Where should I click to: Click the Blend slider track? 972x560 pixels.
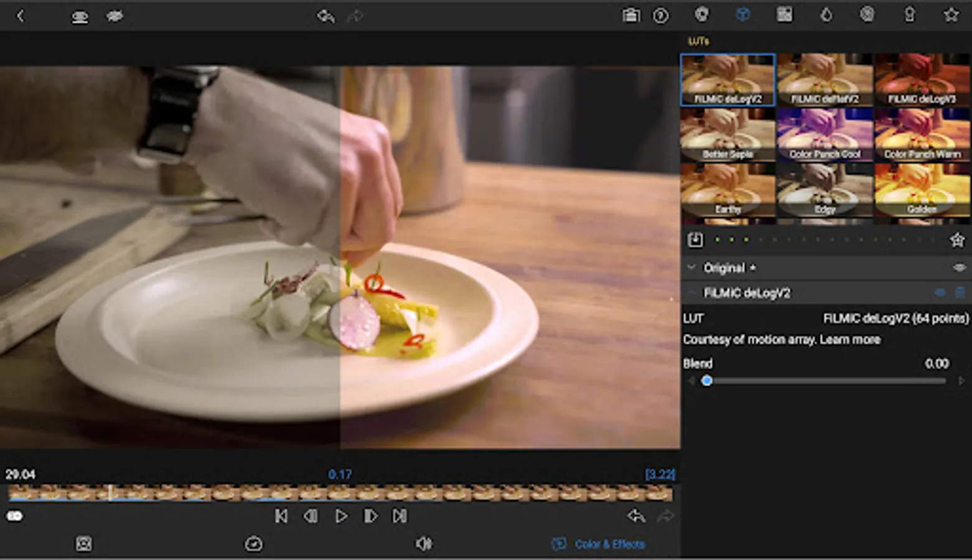click(826, 381)
